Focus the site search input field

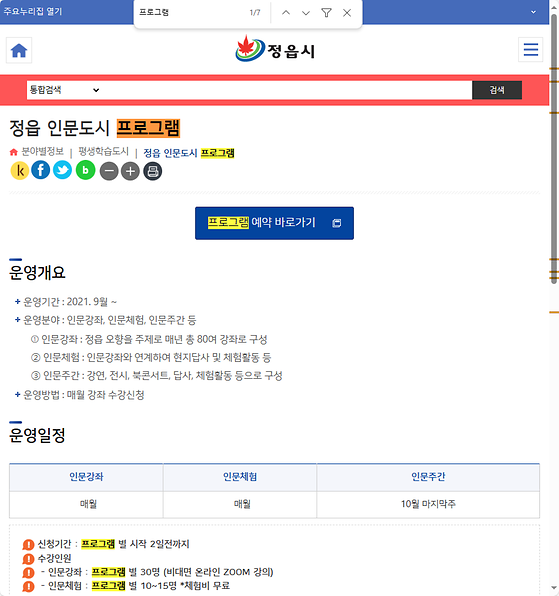[287, 90]
